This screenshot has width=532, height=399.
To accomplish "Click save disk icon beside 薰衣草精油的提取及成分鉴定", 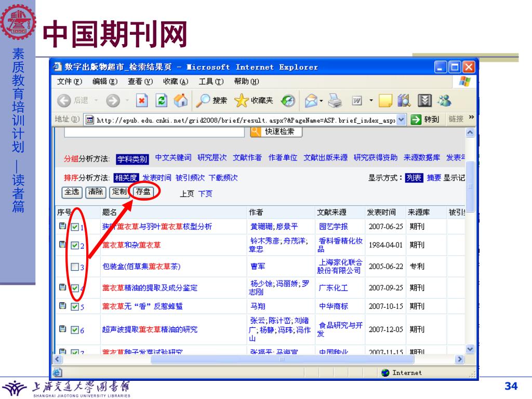I will [x=62, y=287].
